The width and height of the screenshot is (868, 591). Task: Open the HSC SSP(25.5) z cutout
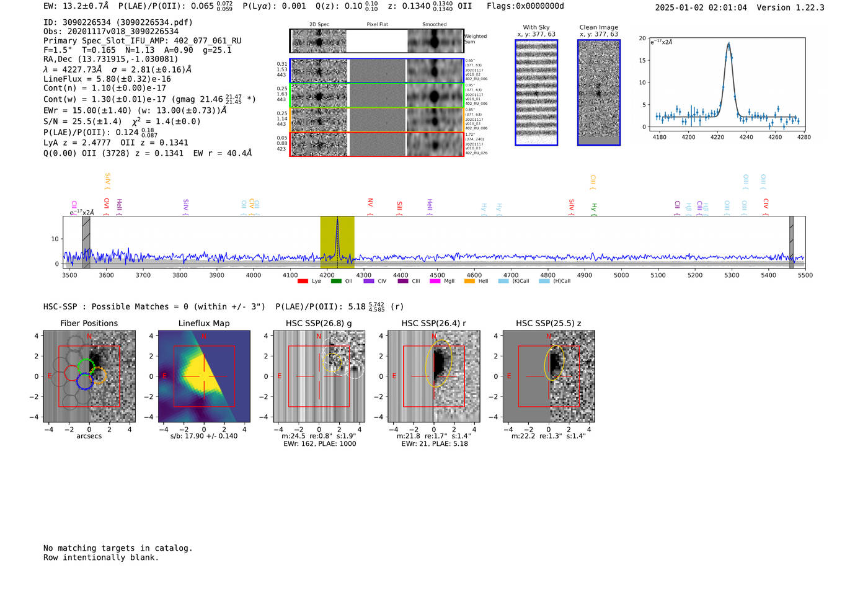[549, 376]
